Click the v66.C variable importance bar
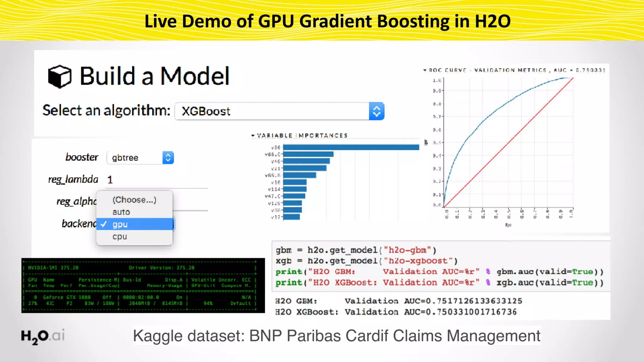Viewport: 644px width, 362px height. click(308, 154)
